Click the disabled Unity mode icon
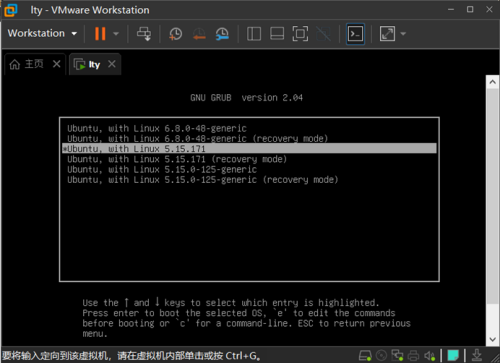Image resolution: width=500 pixels, height=363 pixels. pyautogui.click(x=323, y=34)
